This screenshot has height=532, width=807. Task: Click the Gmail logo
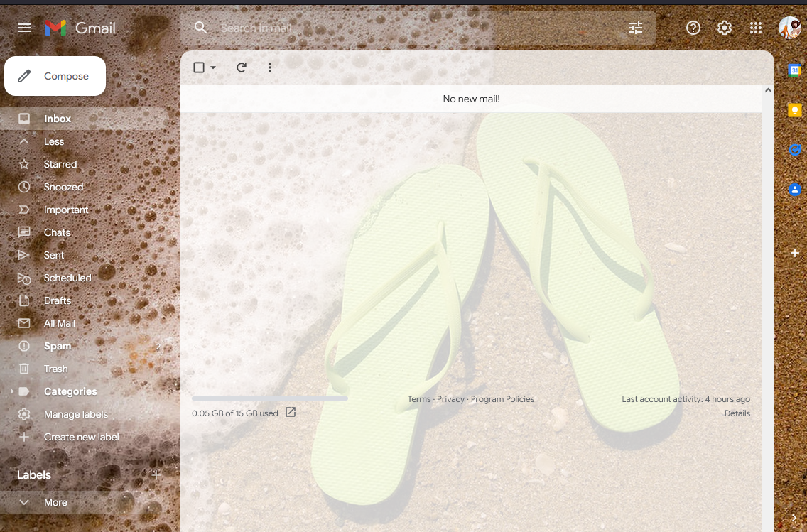(80, 28)
